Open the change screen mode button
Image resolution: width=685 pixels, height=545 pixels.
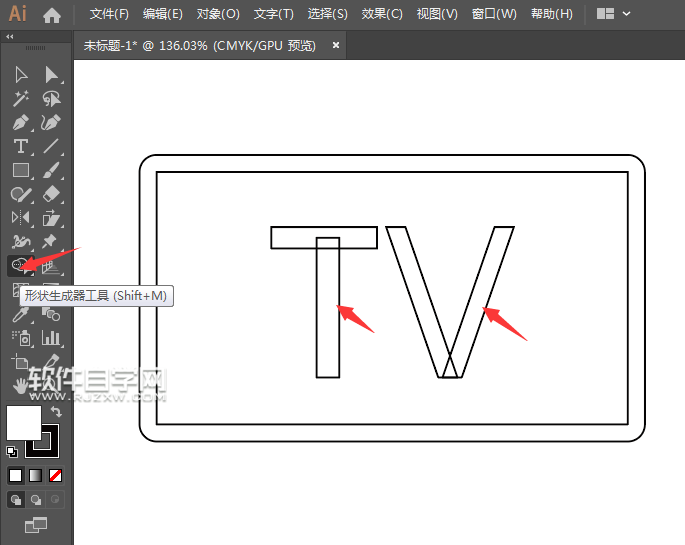click(x=36, y=525)
